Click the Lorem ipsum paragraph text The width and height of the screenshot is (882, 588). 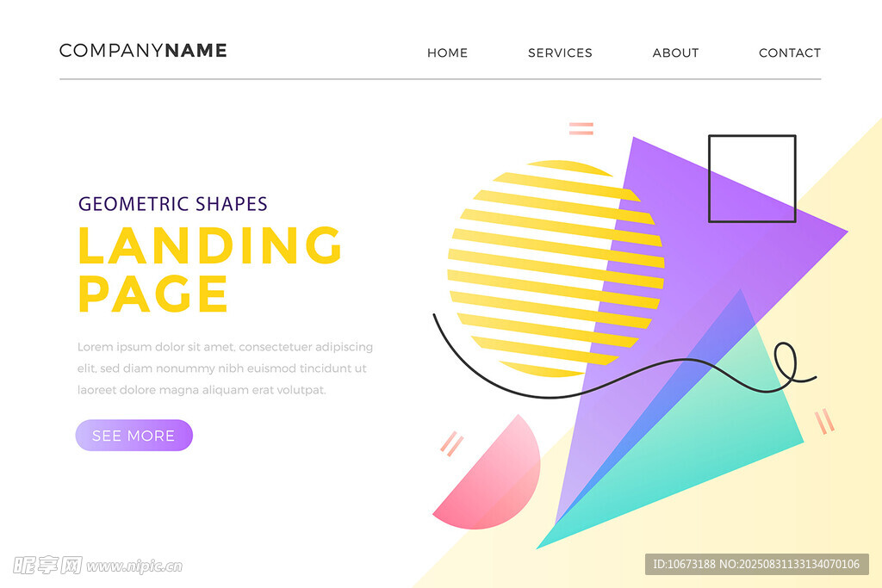[225, 368]
